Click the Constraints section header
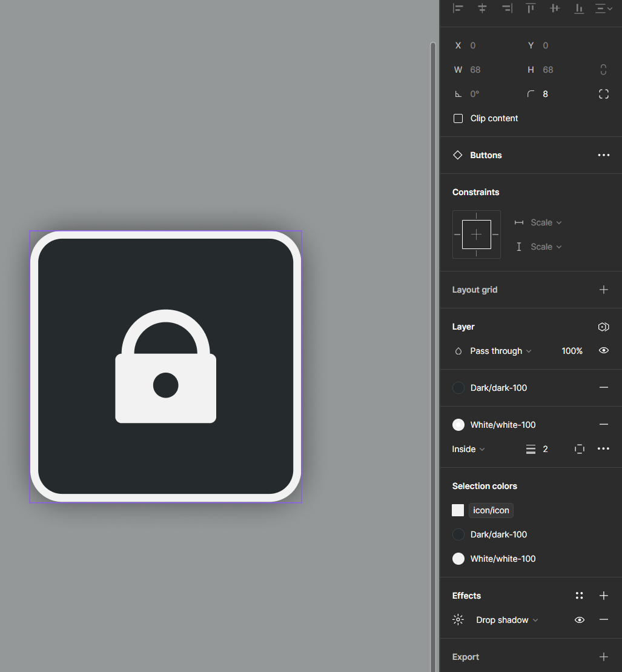This screenshot has height=672, width=622. [x=475, y=192]
